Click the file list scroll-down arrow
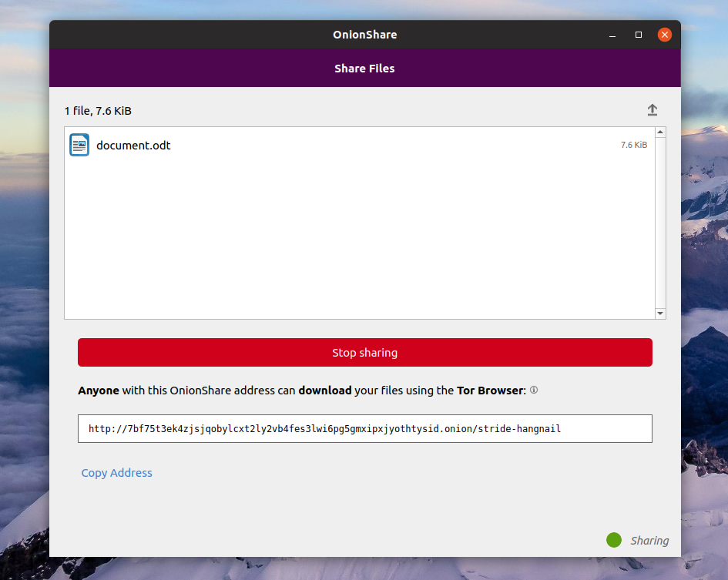728x580 pixels. pyautogui.click(x=660, y=313)
